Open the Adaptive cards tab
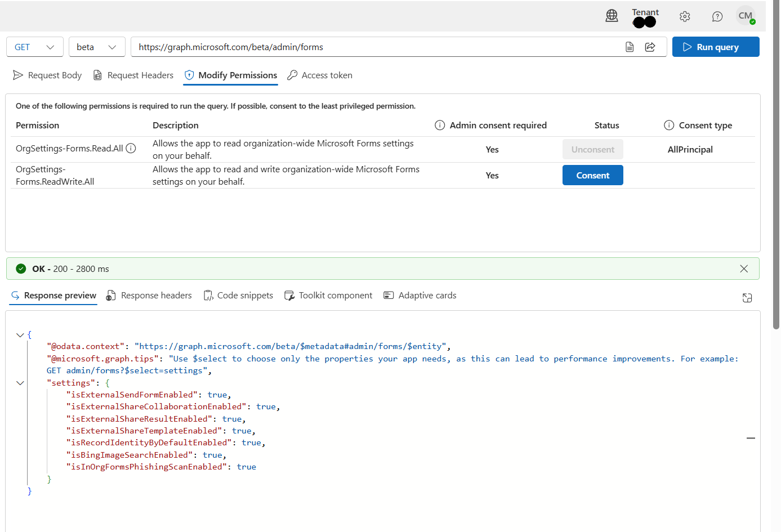Screen dimensions: 781x532 point(420,295)
